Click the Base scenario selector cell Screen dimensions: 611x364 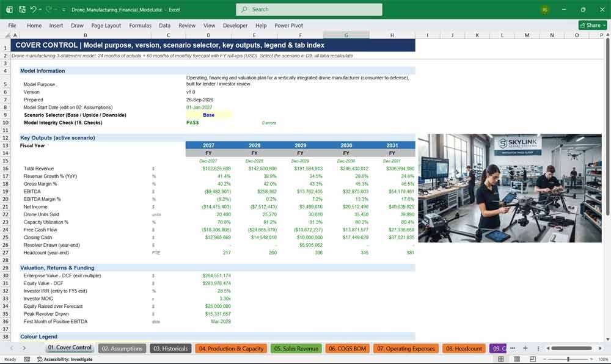coord(208,115)
